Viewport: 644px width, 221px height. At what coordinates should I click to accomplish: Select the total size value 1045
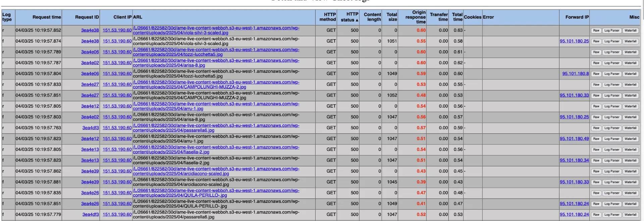click(392, 182)
